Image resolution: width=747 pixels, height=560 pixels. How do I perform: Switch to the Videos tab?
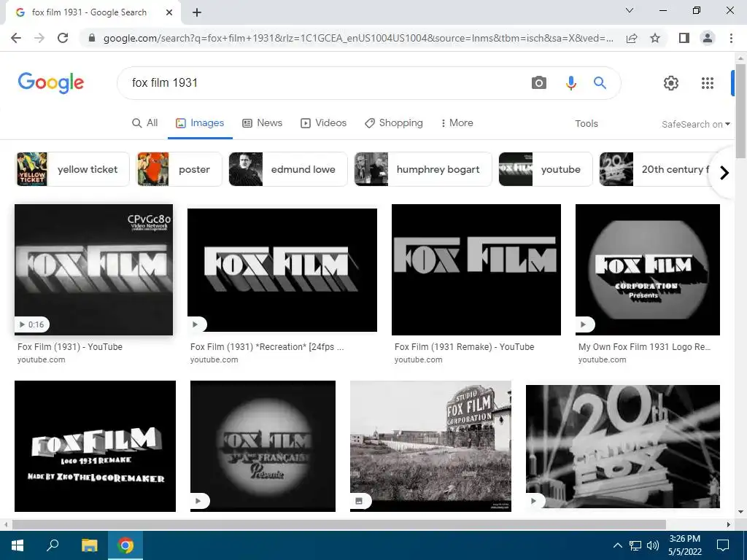pos(323,122)
